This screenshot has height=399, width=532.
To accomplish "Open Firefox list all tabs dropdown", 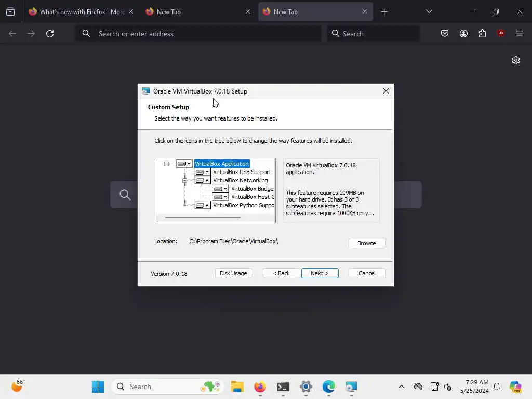I will 429,11.
